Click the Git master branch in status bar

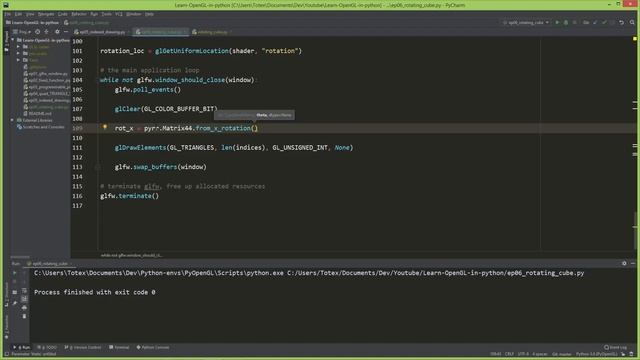(x=562, y=354)
